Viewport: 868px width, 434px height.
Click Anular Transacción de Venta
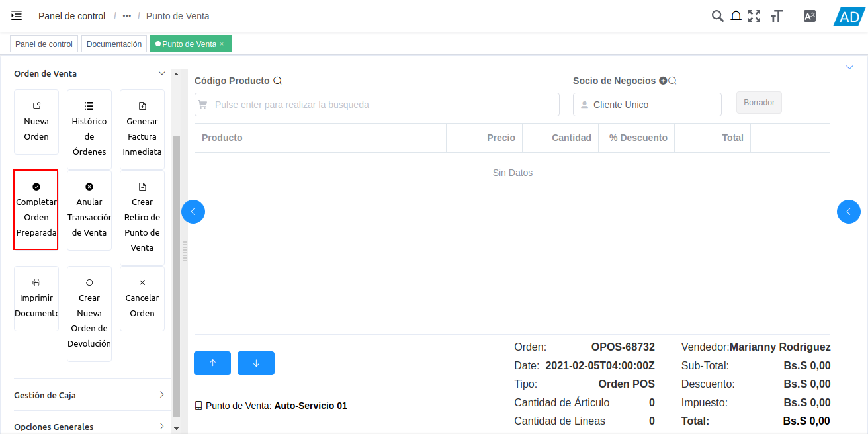coord(89,210)
